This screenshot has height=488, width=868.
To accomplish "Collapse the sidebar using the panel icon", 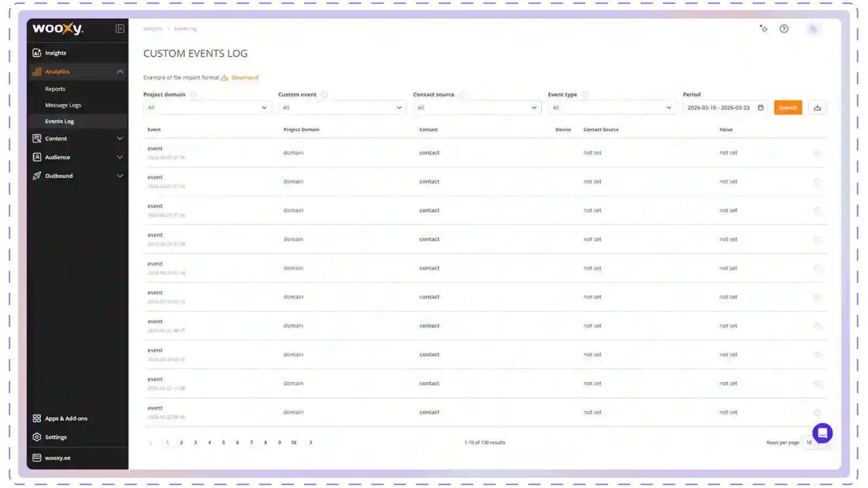I will 120,29.
